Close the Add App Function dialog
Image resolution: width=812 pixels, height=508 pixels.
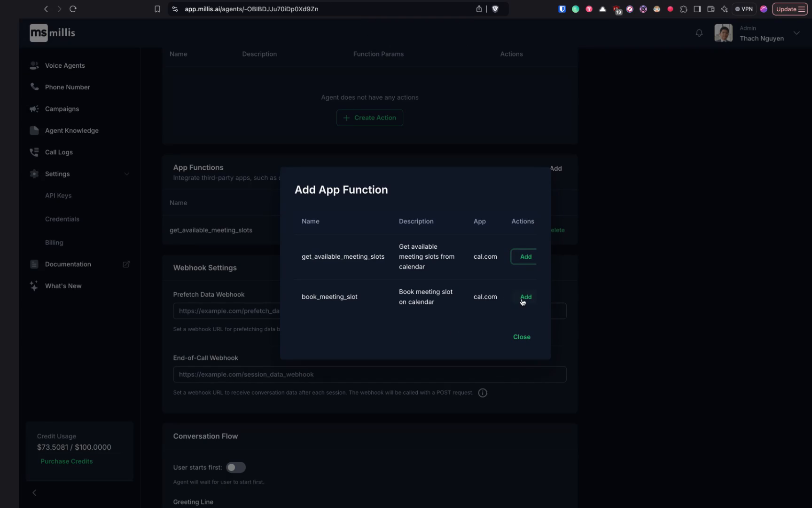521,337
